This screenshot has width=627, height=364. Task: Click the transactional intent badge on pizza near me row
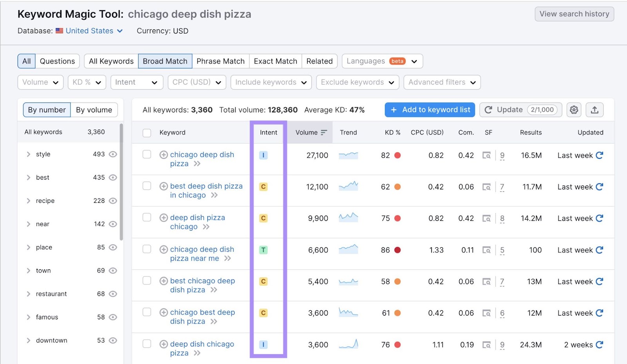[x=263, y=249]
